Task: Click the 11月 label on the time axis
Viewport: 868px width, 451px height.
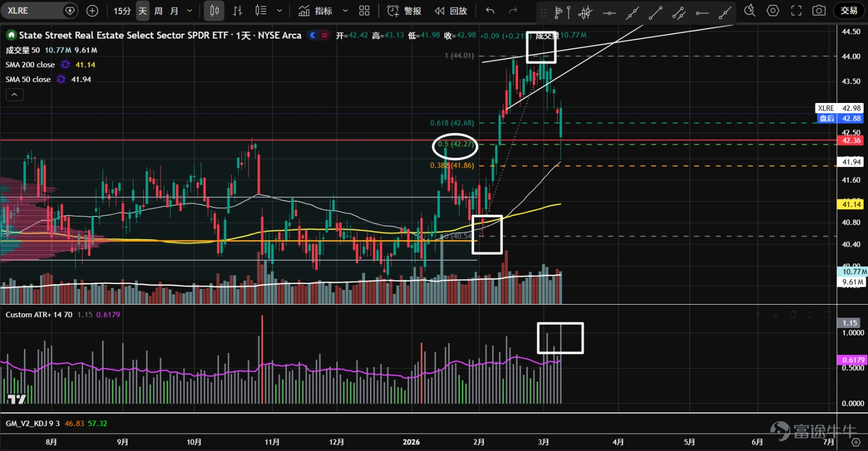Action: pyautogui.click(x=272, y=442)
